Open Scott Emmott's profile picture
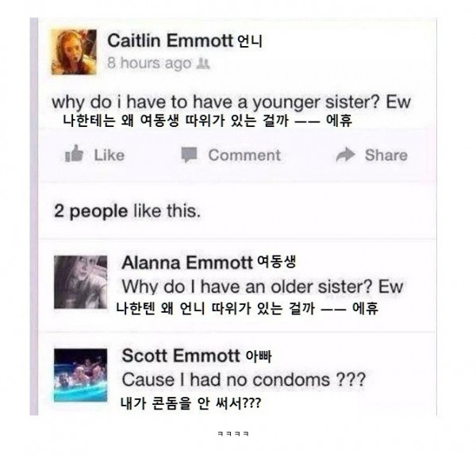The height and width of the screenshot is (458, 476). coord(80,375)
